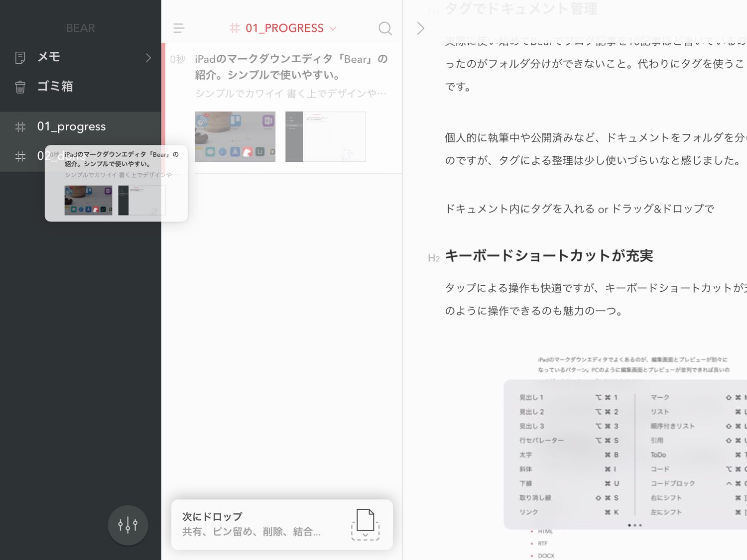Click the paragraph starting 個人的に執筆中や公開済み
Screen dimensions: 747x560
596,149
